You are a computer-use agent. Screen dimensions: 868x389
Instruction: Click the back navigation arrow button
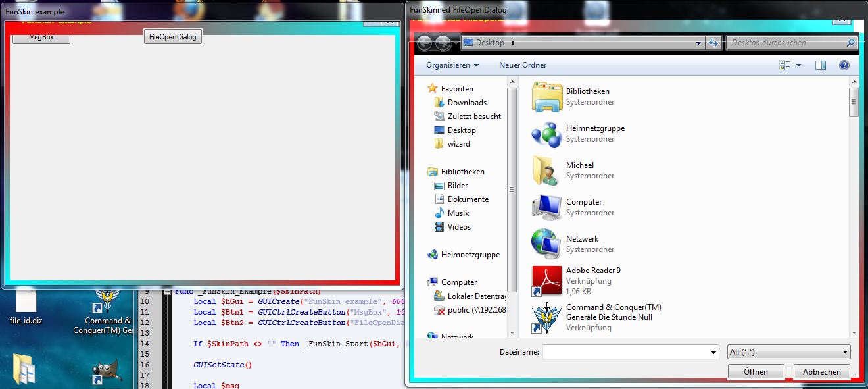(424, 43)
